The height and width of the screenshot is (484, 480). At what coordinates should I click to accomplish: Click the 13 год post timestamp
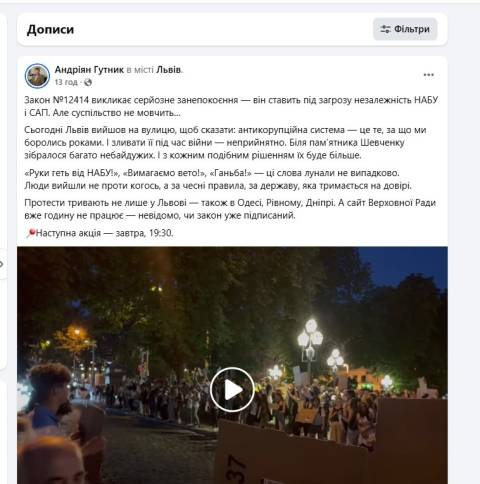(66, 82)
